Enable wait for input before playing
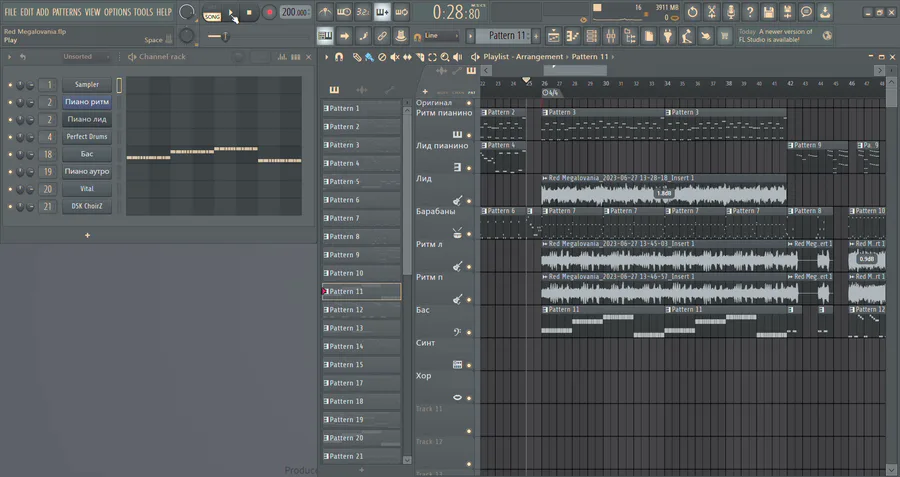Image resolution: width=900 pixels, height=477 pixels. [344, 11]
